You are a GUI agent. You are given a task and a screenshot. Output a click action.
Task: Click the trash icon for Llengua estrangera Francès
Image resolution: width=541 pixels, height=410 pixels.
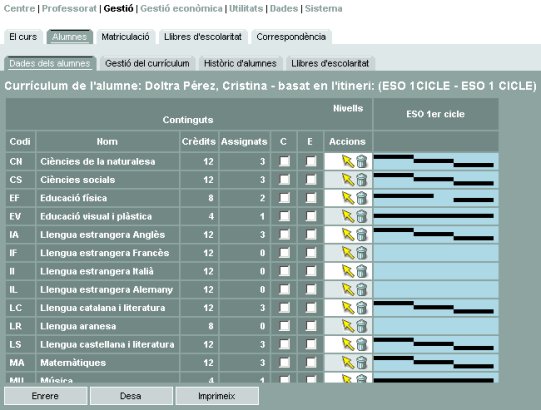click(x=361, y=253)
